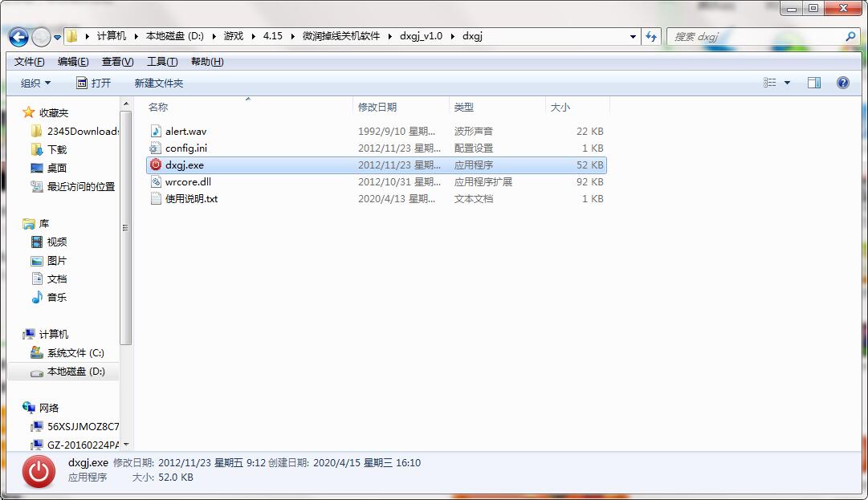The height and width of the screenshot is (500, 868).
Task: Click the refresh icon beside the address bar
Action: (652, 36)
